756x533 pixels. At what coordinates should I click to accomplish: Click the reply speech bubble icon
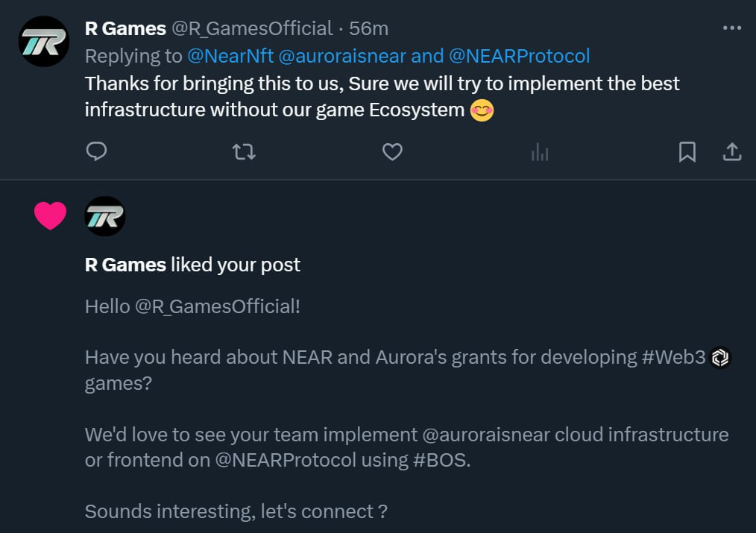tap(97, 152)
